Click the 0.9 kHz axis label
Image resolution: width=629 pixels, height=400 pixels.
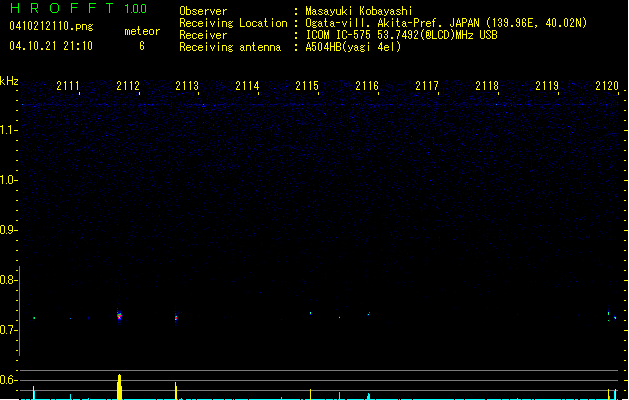point(9,230)
